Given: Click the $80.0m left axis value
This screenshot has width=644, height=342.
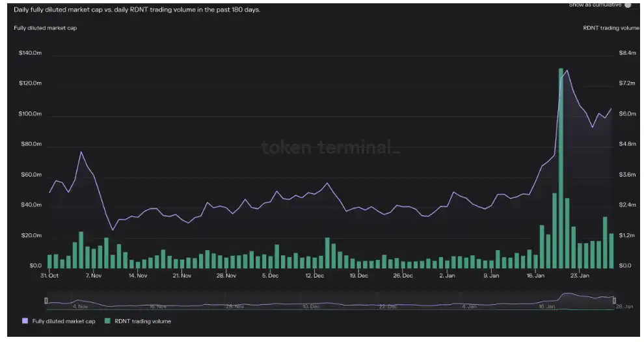Looking at the screenshot, I should tap(31, 144).
